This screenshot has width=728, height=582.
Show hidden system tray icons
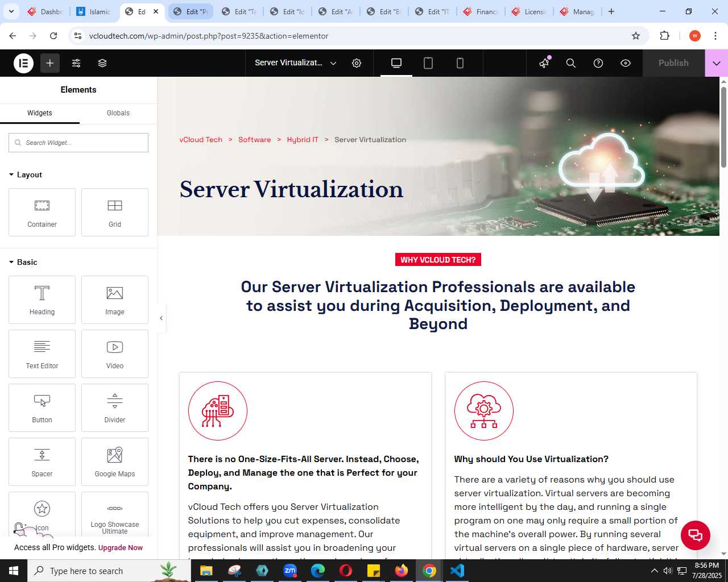tap(654, 571)
